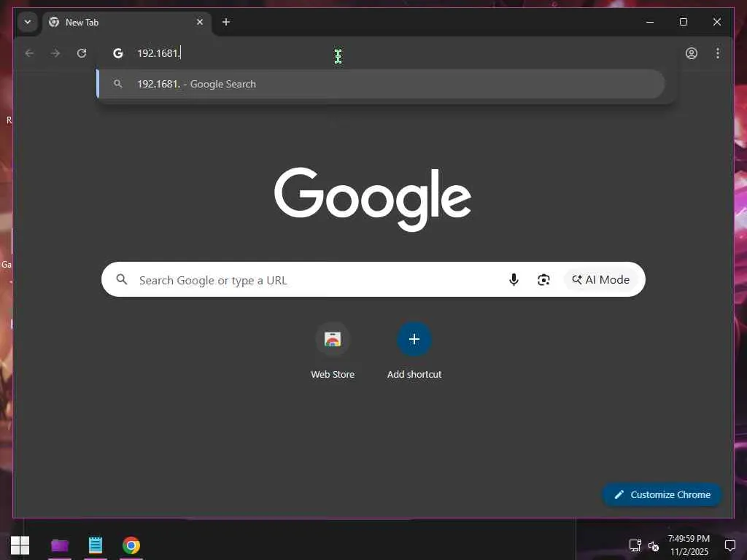
Task: Click the Chrome taskbar icon
Action: coord(131,545)
